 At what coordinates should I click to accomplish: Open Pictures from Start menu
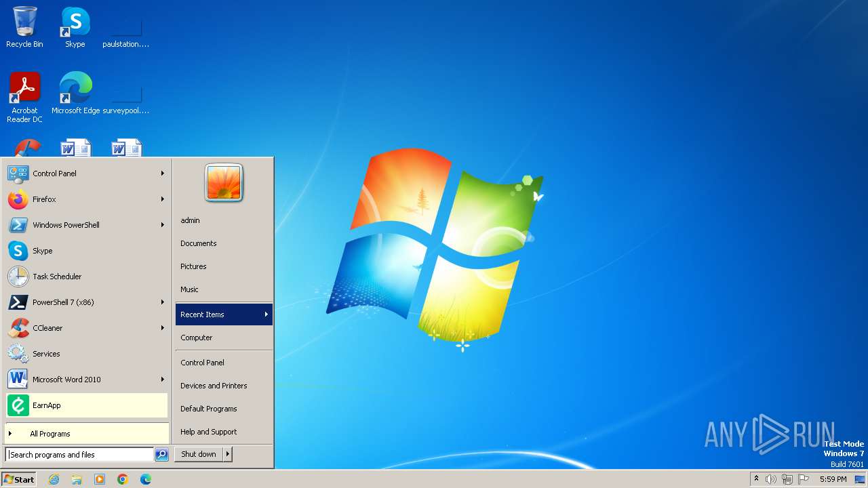[224, 266]
